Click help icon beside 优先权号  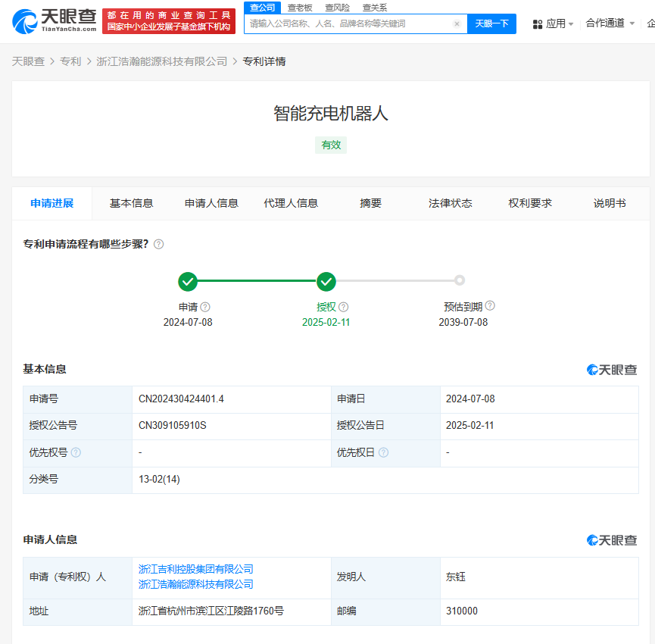(76, 452)
